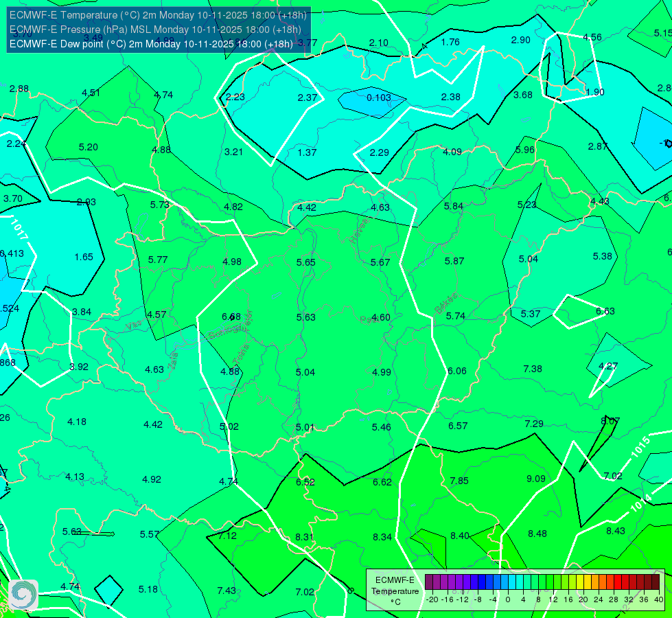The width and height of the screenshot is (672, 618).
Task: Click the 3.21 temperature value
Action: click(233, 152)
